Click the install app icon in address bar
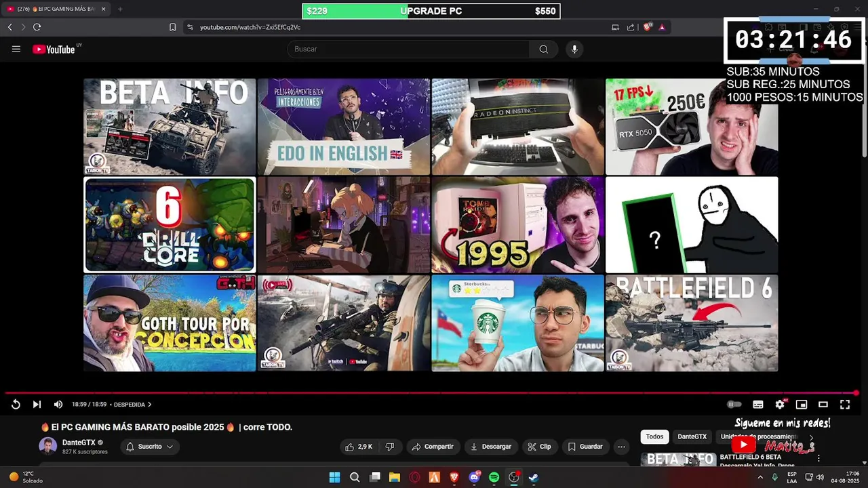 pos(615,27)
